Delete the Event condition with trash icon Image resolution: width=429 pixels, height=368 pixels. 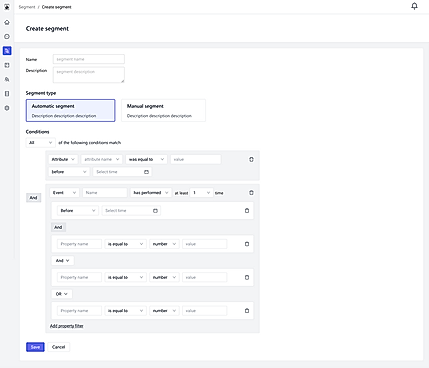click(251, 193)
